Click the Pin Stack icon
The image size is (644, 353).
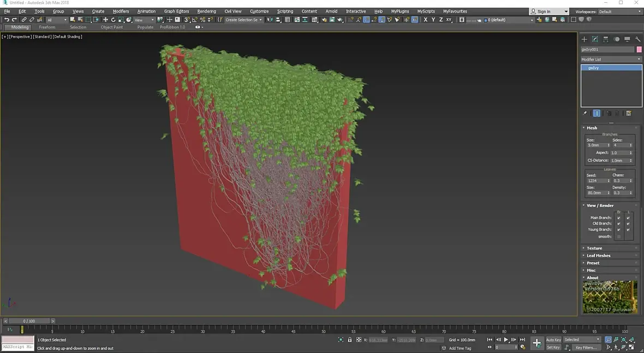(585, 113)
